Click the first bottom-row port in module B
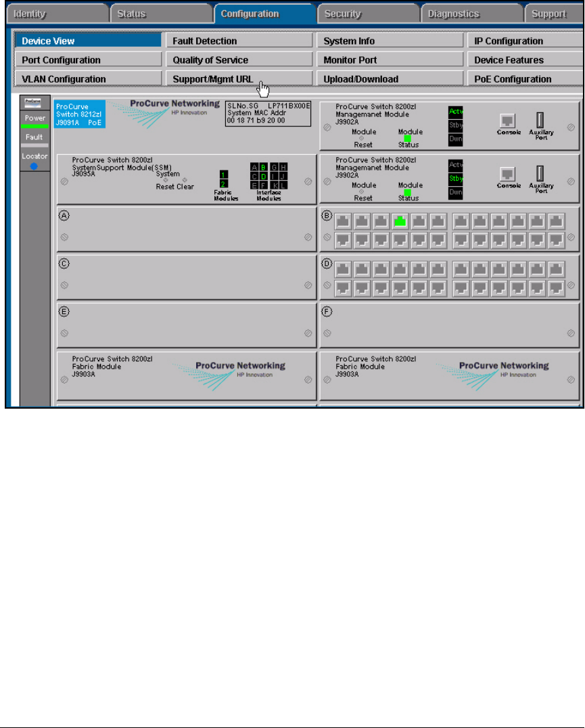 click(x=343, y=240)
